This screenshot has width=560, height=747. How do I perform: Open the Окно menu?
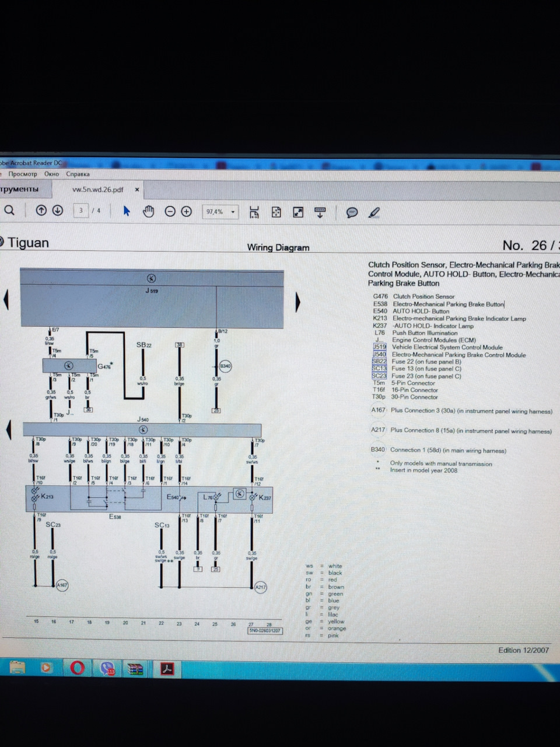coord(51,174)
